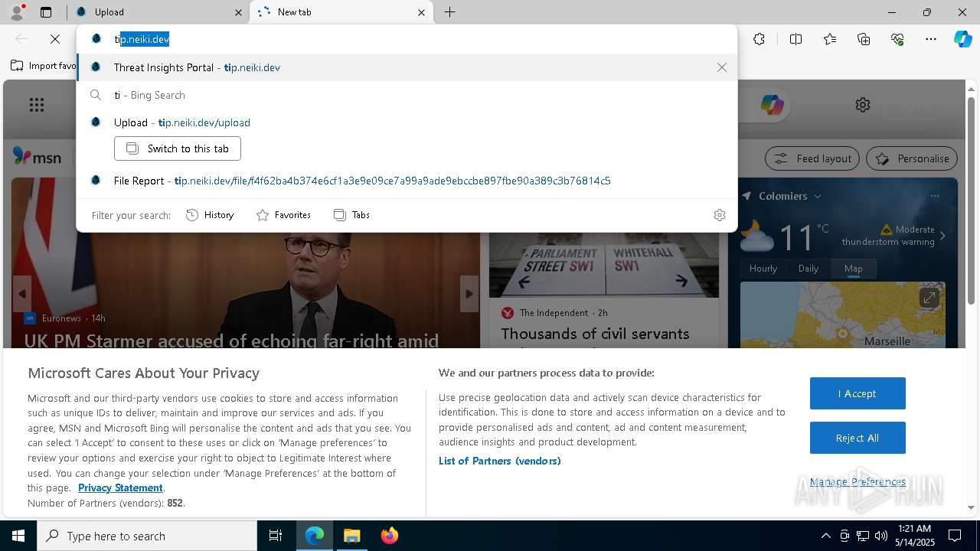This screenshot has width=980, height=551.
Task: Open the Copilot icon on the MSN page
Action: [x=772, y=105]
